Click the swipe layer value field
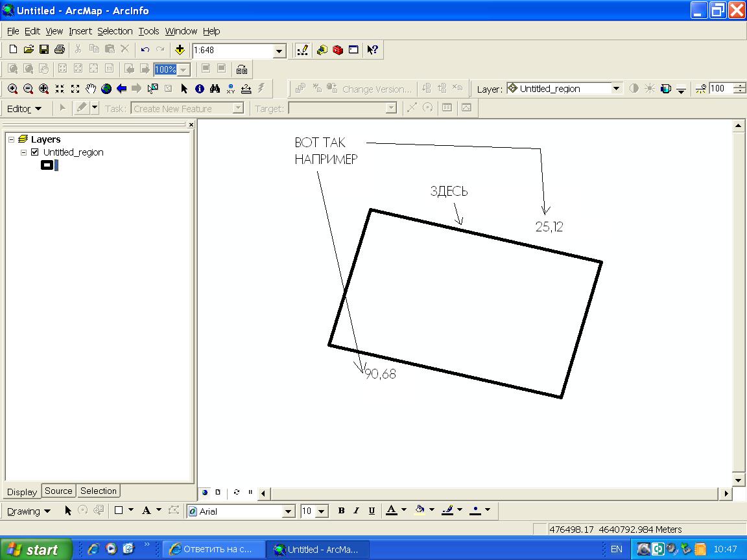Image resolution: width=747 pixels, height=560 pixels. [720, 89]
